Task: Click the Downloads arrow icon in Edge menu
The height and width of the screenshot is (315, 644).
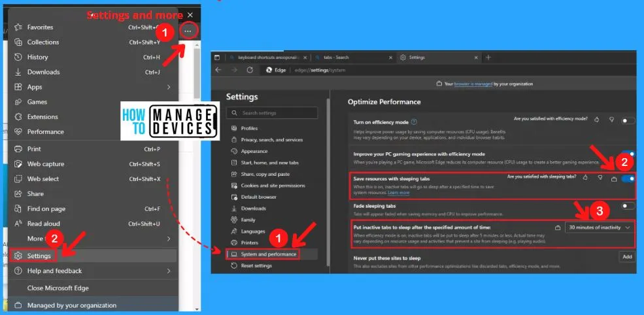Action: 18,72
